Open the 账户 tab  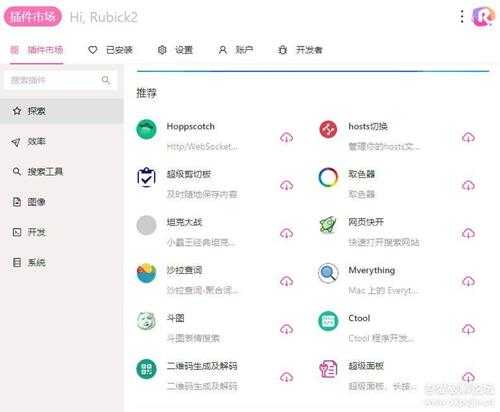tap(236, 50)
